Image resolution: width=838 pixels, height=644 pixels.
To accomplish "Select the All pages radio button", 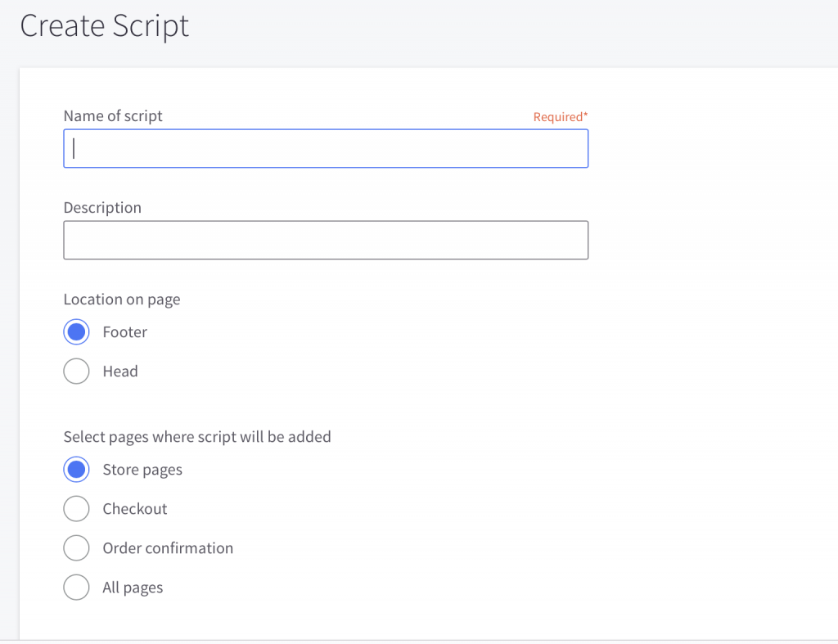I will [x=76, y=587].
